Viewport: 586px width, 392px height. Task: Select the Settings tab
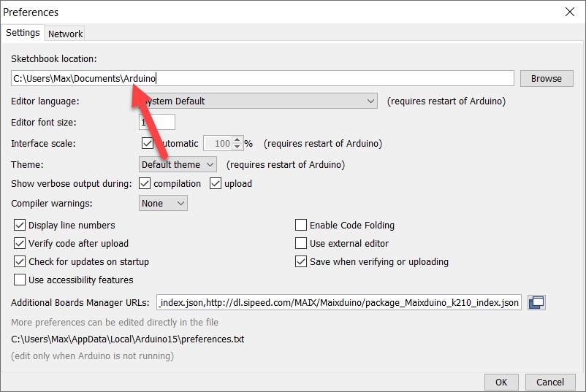point(23,33)
